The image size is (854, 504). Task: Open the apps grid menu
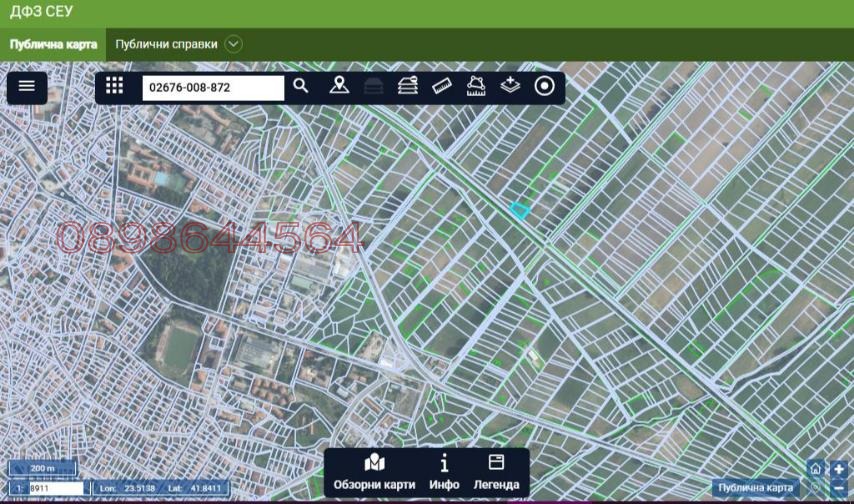point(115,87)
